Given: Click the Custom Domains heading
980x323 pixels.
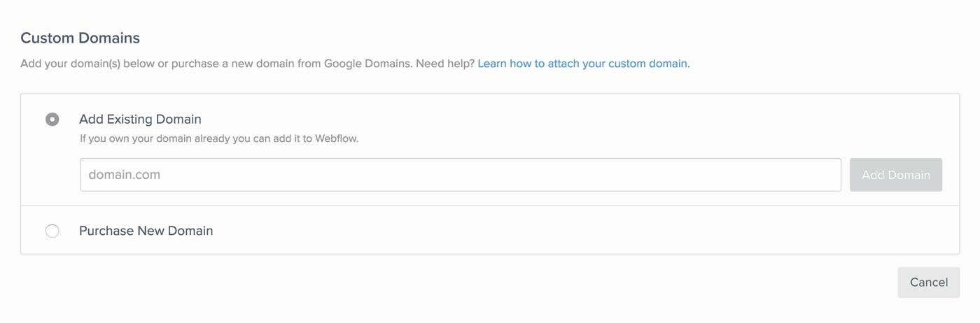Looking at the screenshot, I should (80, 38).
